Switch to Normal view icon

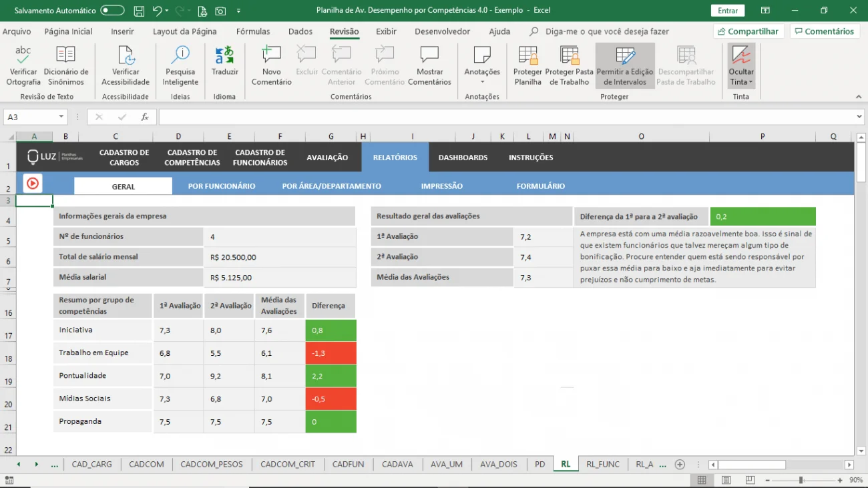click(x=702, y=480)
